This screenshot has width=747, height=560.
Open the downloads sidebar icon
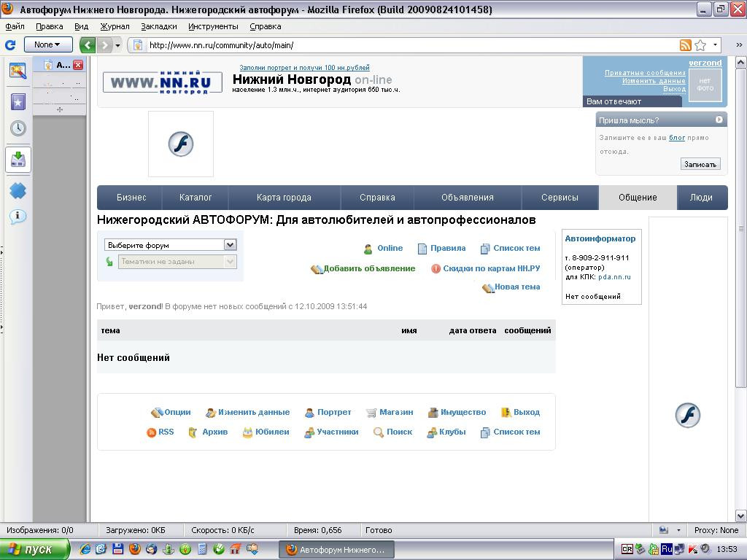click(18, 159)
